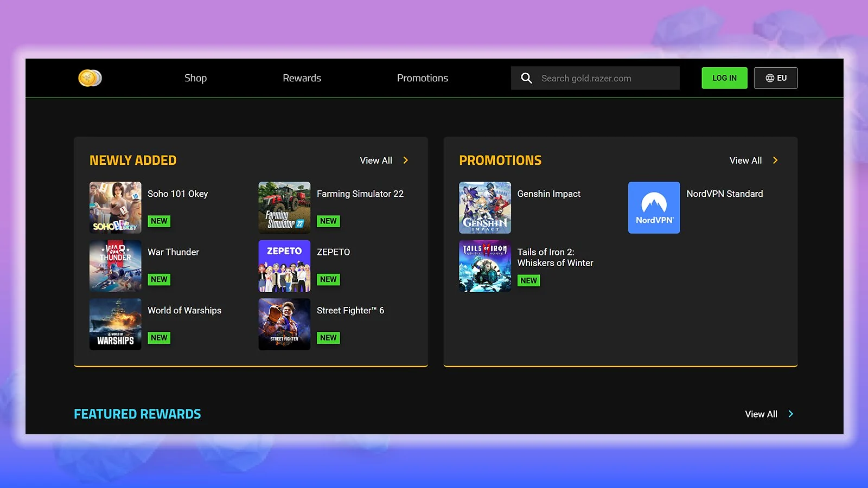Click NEW badge under World of Warships
Image resolution: width=868 pixels, height=488 pixels.
(159, 338)
